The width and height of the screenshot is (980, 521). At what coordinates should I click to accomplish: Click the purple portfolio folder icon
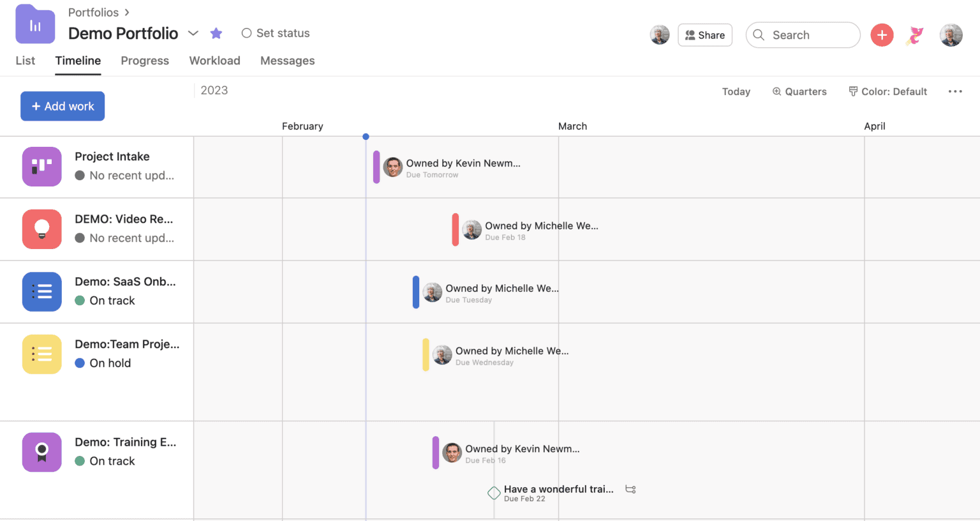tap(35, 24)
